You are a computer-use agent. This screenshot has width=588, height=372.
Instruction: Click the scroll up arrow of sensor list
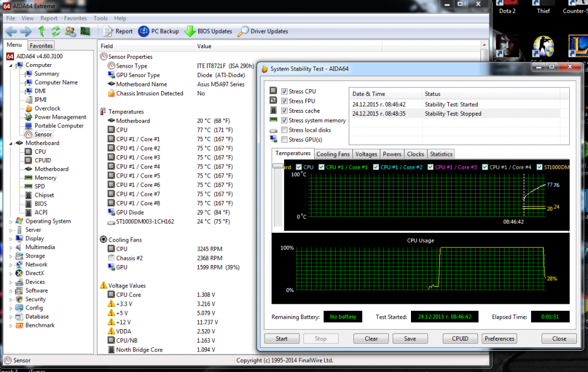[x=484, y=45]
